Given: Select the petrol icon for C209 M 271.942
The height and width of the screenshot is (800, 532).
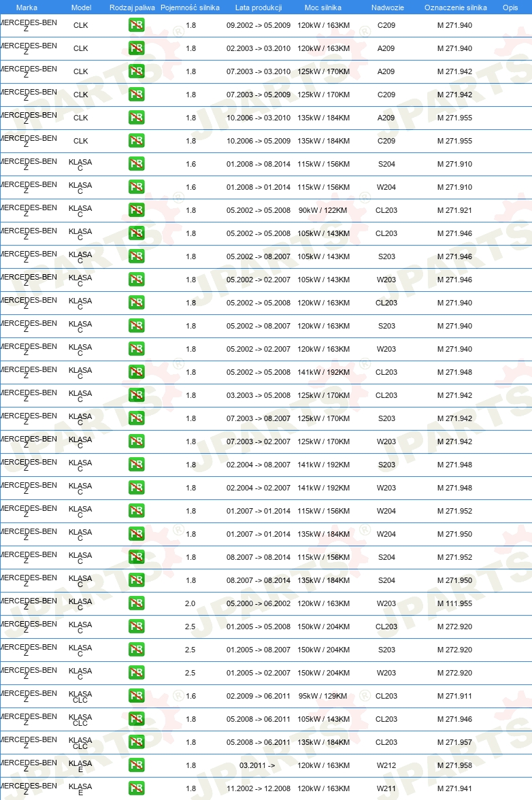Looking at the screenshot, I should [136, 95].
